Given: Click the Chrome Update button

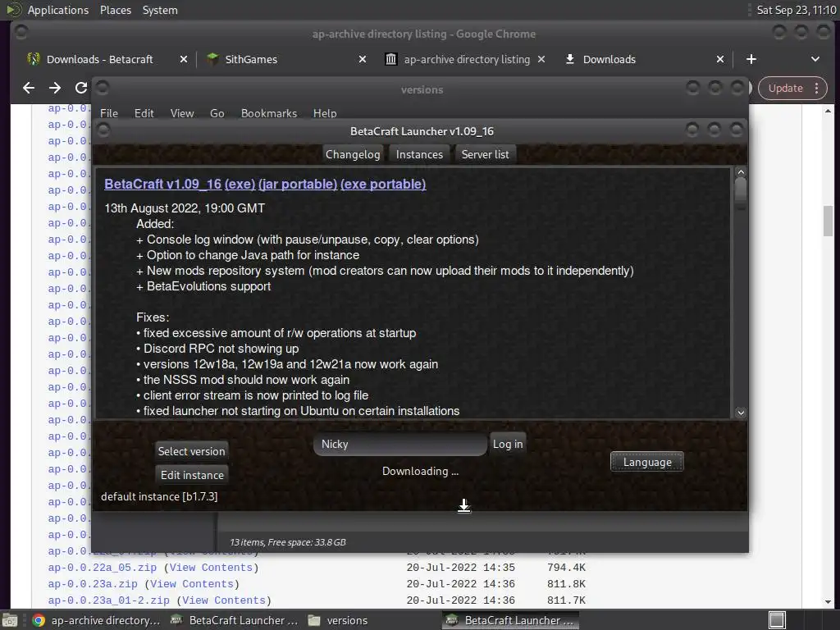Looking at the screenshot, I should coord(785,89).
